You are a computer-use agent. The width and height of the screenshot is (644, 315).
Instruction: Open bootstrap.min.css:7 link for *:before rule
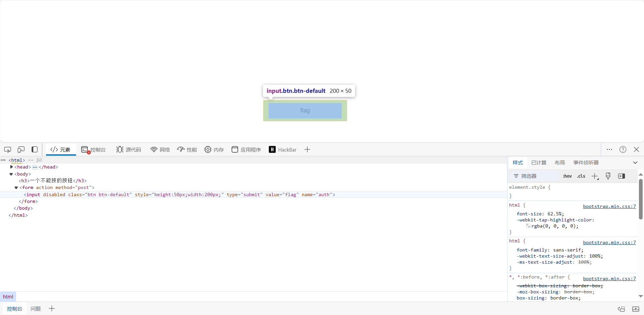[x=609, y=279]
